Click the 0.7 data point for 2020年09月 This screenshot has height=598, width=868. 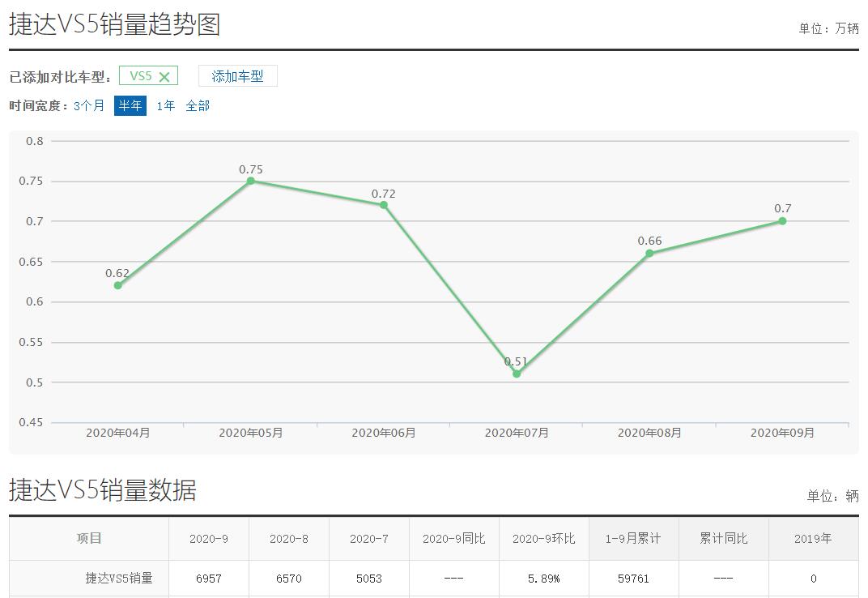[x=782, y=221]
